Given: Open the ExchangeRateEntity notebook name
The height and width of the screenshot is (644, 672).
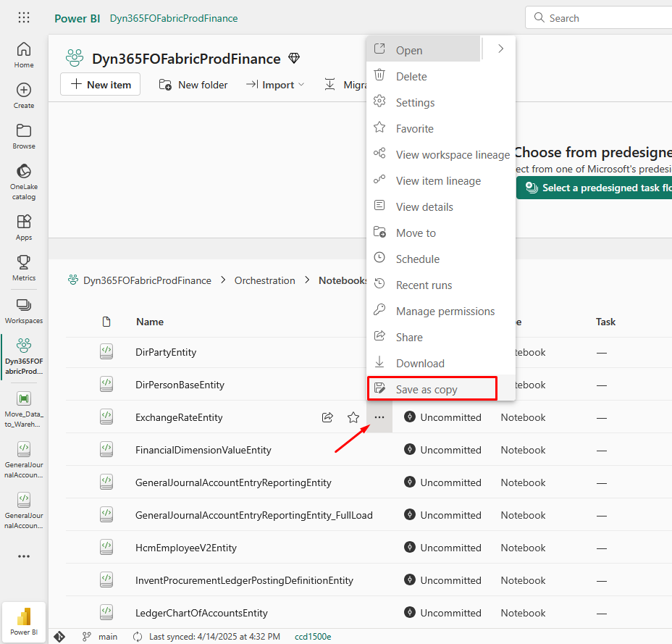Looking at the screenshot, I should (x=179, y=417).
